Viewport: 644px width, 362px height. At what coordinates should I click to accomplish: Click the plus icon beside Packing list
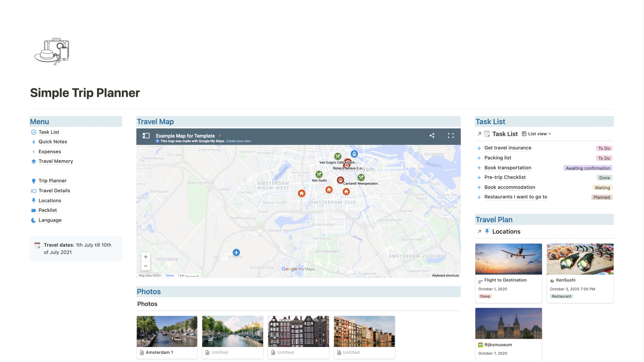point(479,158)
